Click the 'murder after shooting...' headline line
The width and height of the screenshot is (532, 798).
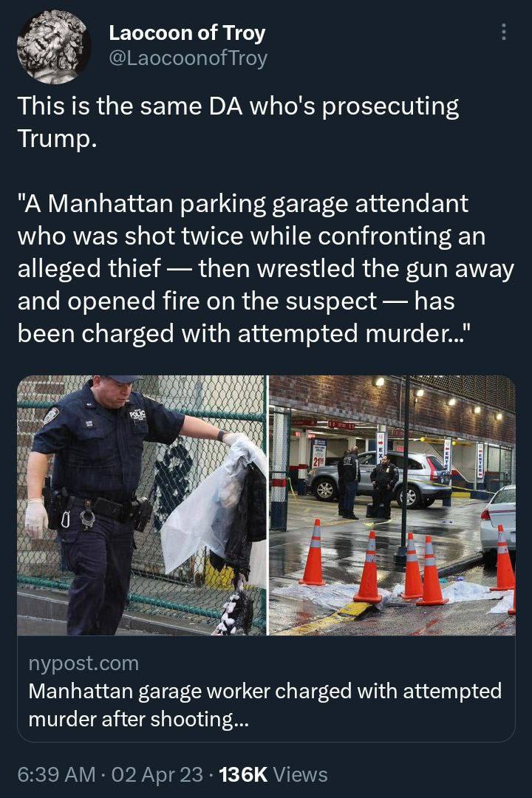point(138,719)
